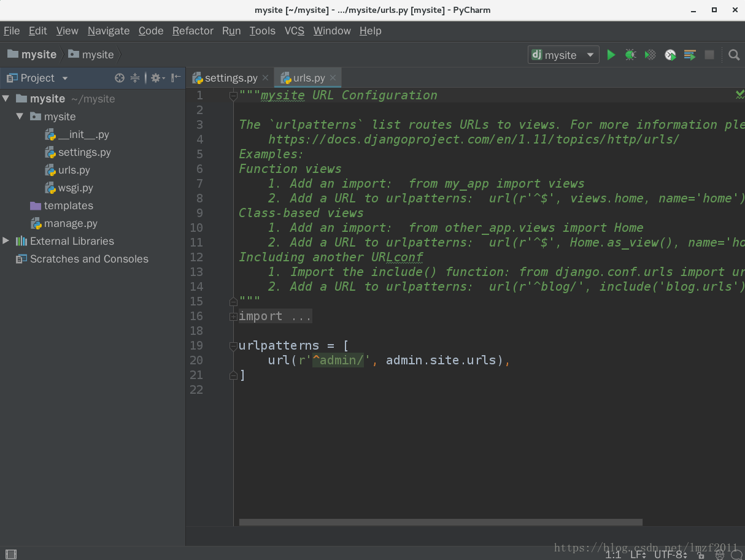Click the second mysite breadcrumb in navigation bar

tap(91, 55)
